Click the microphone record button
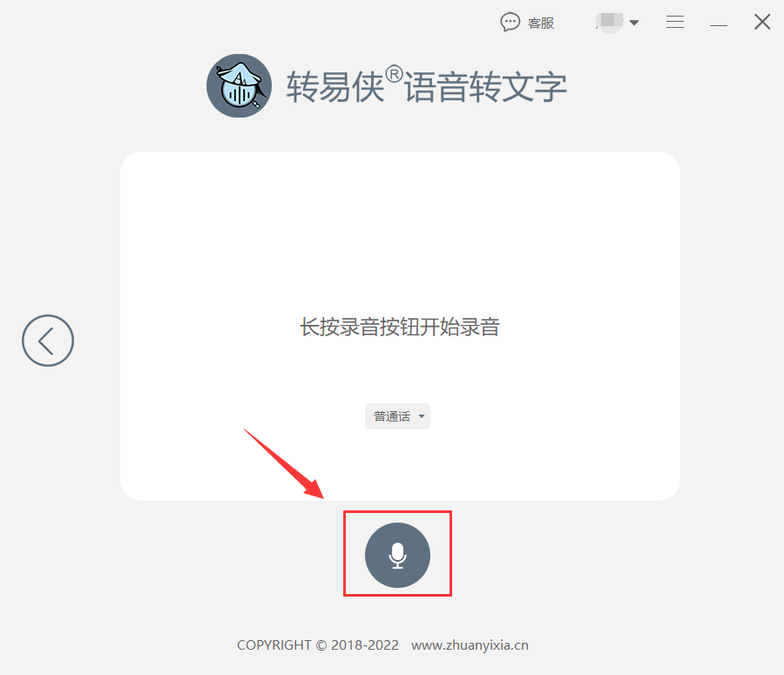784x675 pixels. point(397,555)
